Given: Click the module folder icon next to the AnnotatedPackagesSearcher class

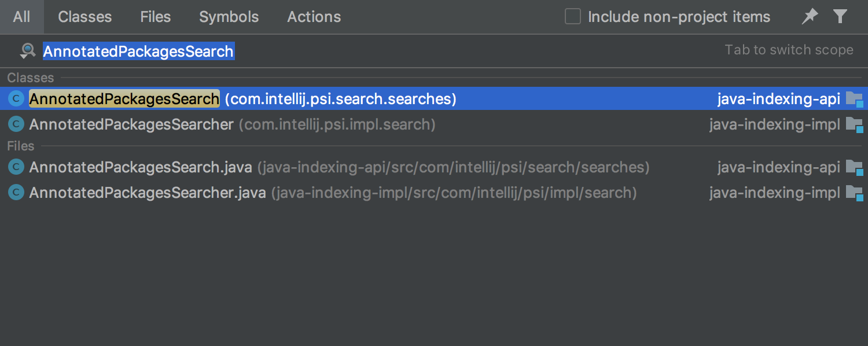Looking at the screenshot, I should point(855,124).
